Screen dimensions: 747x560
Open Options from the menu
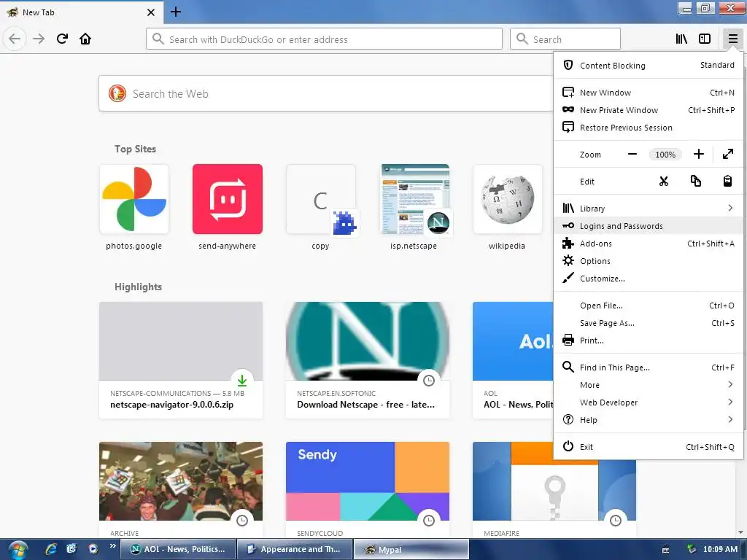point(649,261)
